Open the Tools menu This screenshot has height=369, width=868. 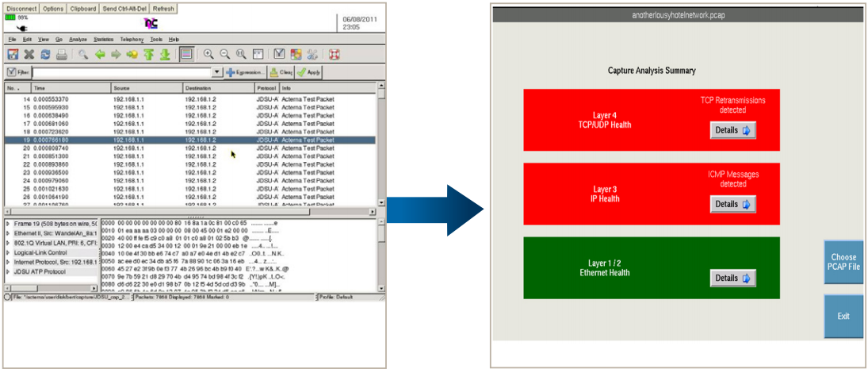(x=156, y=40)
